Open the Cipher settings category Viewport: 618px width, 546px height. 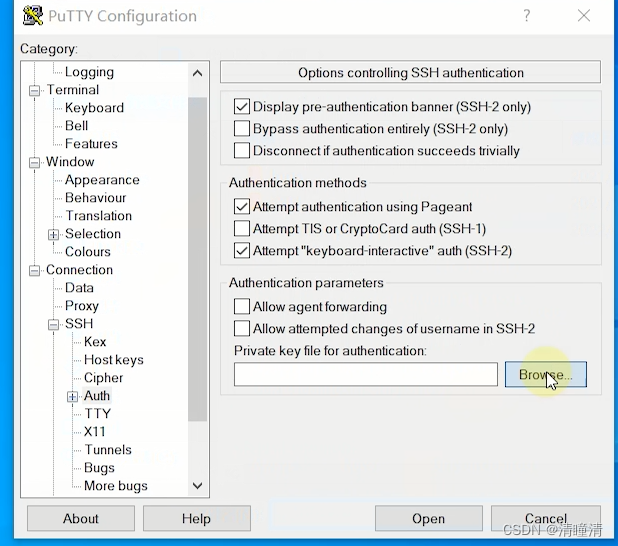104,378
